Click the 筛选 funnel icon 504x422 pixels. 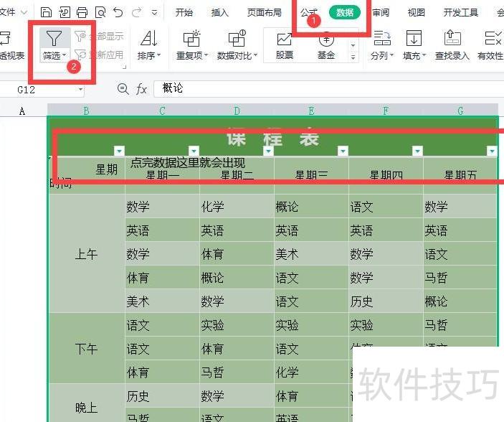(54, 38)
